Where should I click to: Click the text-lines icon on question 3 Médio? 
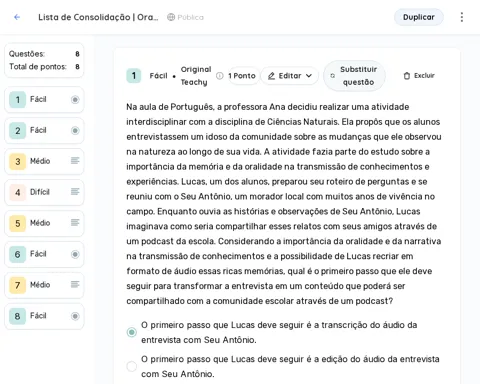(x=75, y=161)
